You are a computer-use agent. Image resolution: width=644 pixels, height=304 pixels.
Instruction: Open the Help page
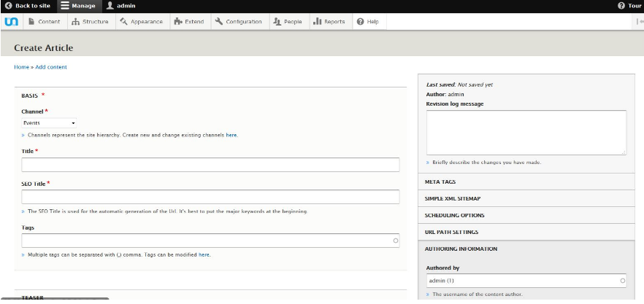point(368,22)
